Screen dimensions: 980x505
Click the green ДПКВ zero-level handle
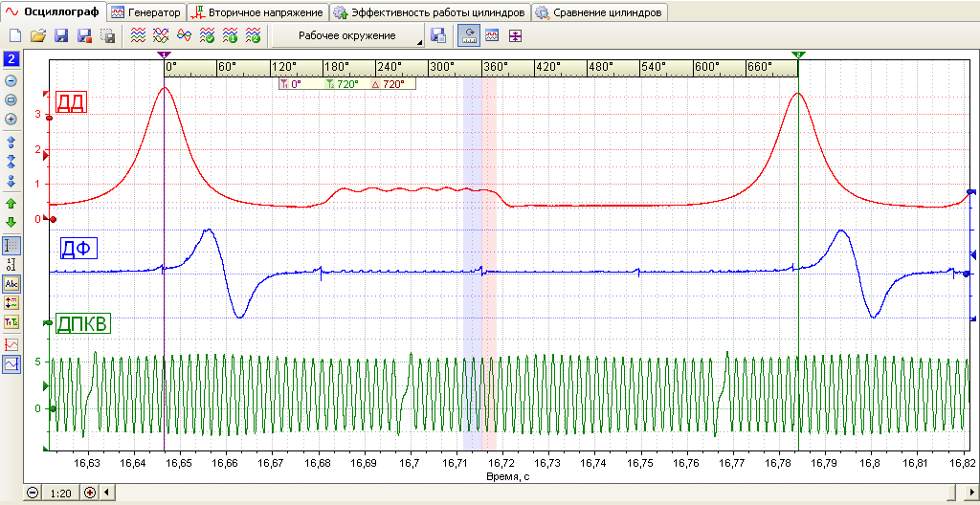click(53, 409)
